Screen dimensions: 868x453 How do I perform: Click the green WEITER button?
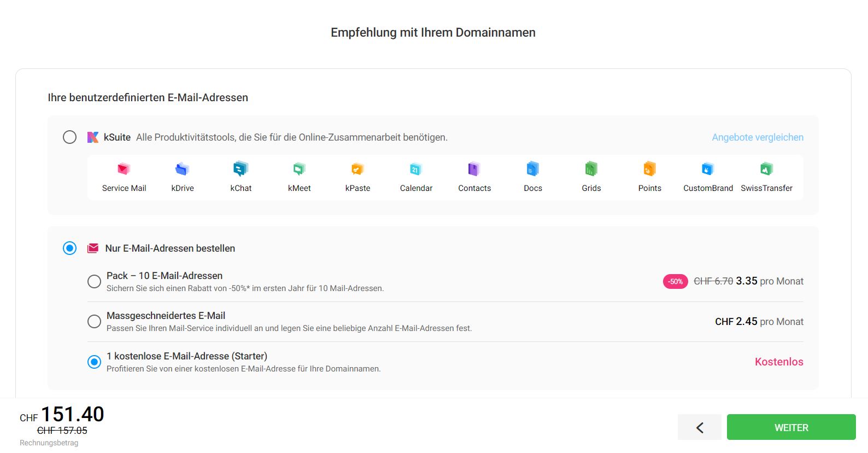pyautogui.click(x=791, y=427)
